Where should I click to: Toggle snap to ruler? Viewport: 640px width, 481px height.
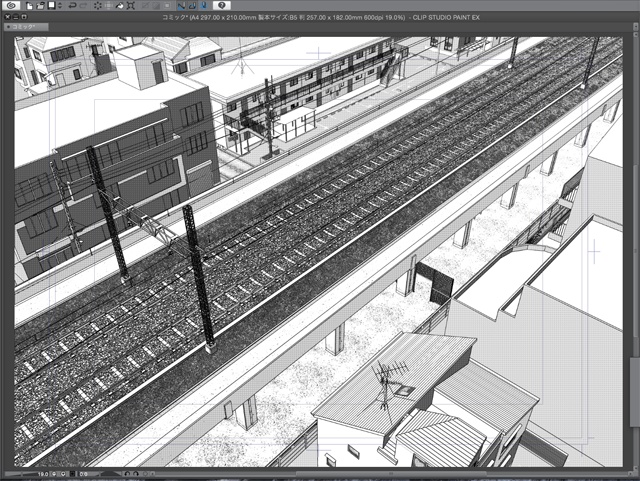pyautogui.click(x=182, y=6)
